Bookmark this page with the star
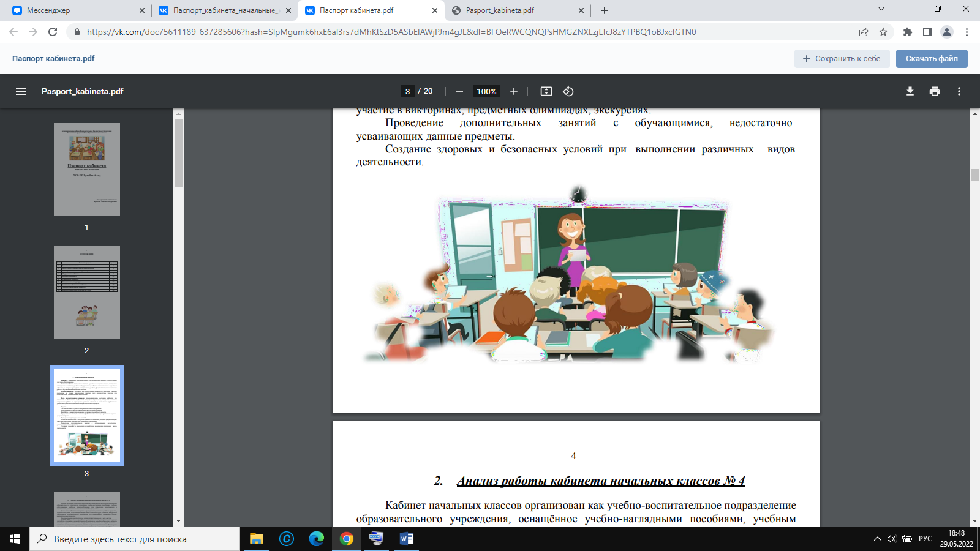The height and width of the screenshot is (551, 980). click(883, 32)
